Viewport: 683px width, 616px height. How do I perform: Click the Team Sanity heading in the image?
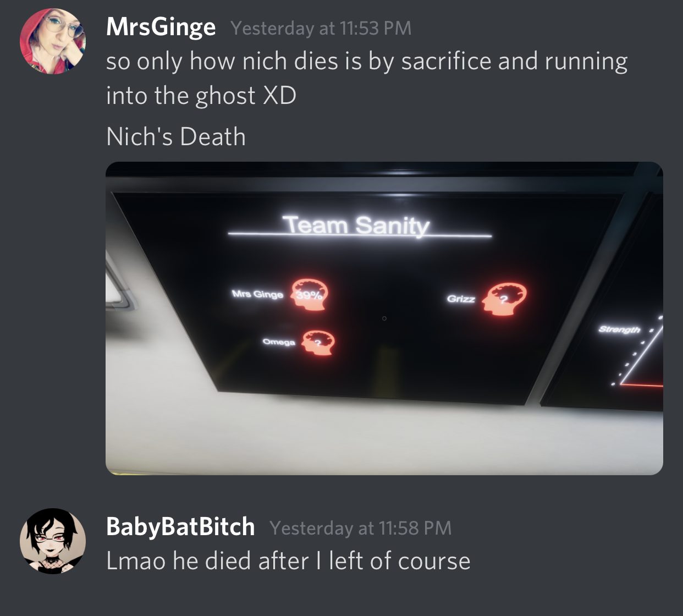pos(356,225)
